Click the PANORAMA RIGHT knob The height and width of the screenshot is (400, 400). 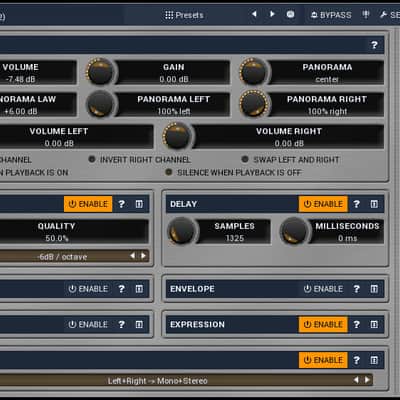pyautogui.click(x=254, y=104)
